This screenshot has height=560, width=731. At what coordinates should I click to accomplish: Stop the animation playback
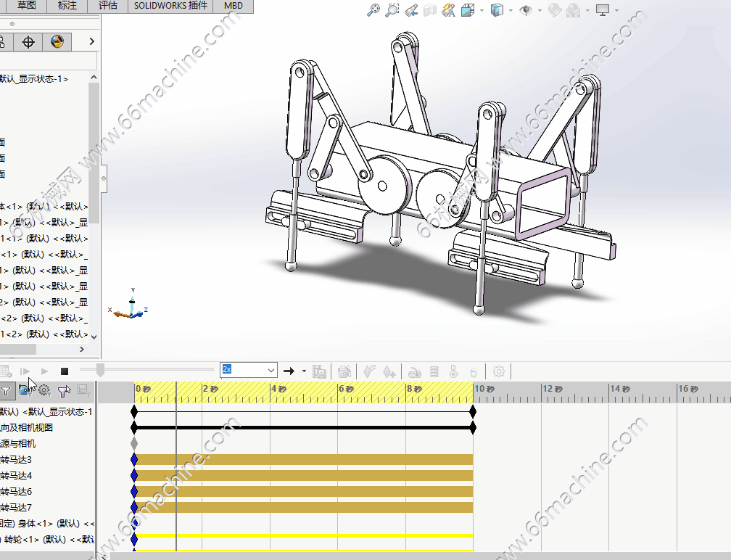point(65,371)
